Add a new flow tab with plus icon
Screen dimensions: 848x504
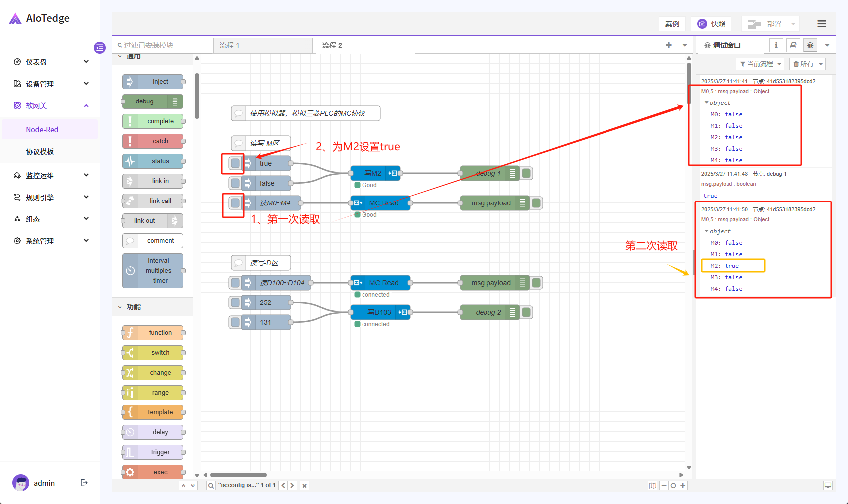click(x=669, y=45)
